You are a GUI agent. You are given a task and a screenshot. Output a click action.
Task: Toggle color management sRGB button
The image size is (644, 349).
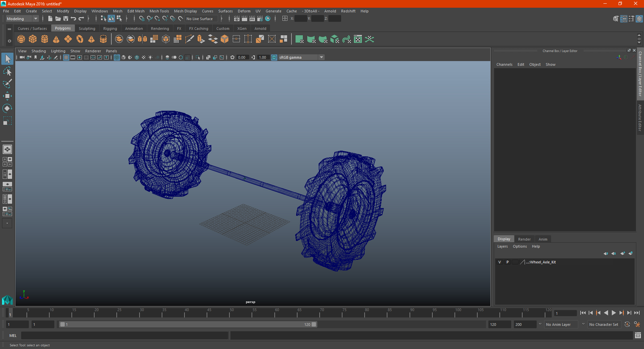[274, 57]
